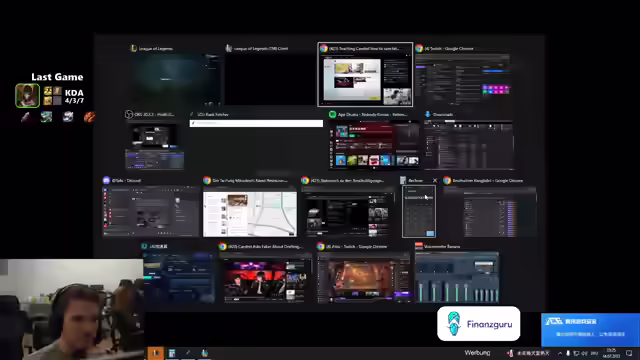Click the League of Legends (TM) Client icon
The width and height of the screenshot is (640, 360).
[x=229, y=48]
